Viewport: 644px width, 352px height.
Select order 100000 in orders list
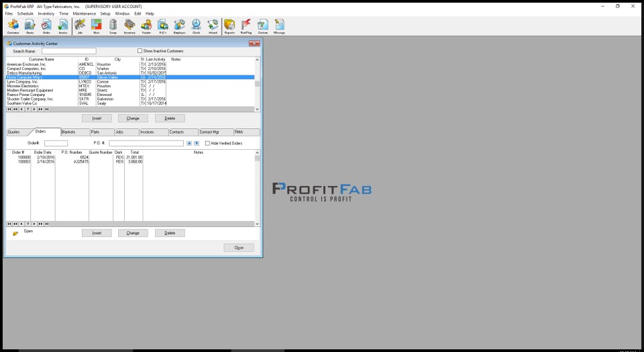click(130, 157)
